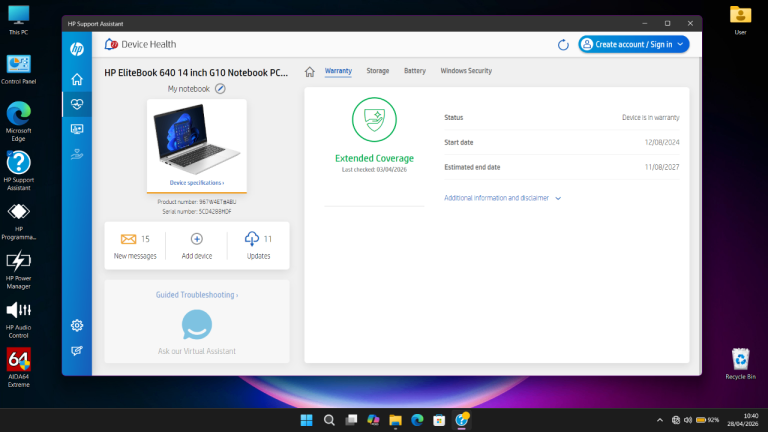Expand Additional information and disclaimer
Screen dimensions: 768x432
click(x=503, y=198)
